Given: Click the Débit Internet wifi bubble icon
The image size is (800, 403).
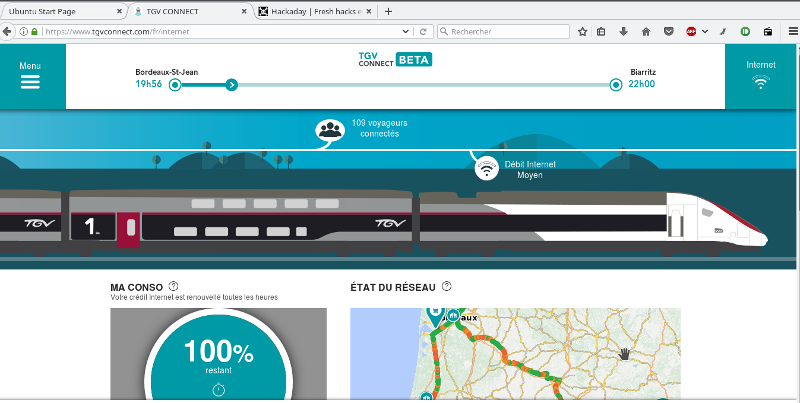Looking at the screenshot, I should pos(487,168).
